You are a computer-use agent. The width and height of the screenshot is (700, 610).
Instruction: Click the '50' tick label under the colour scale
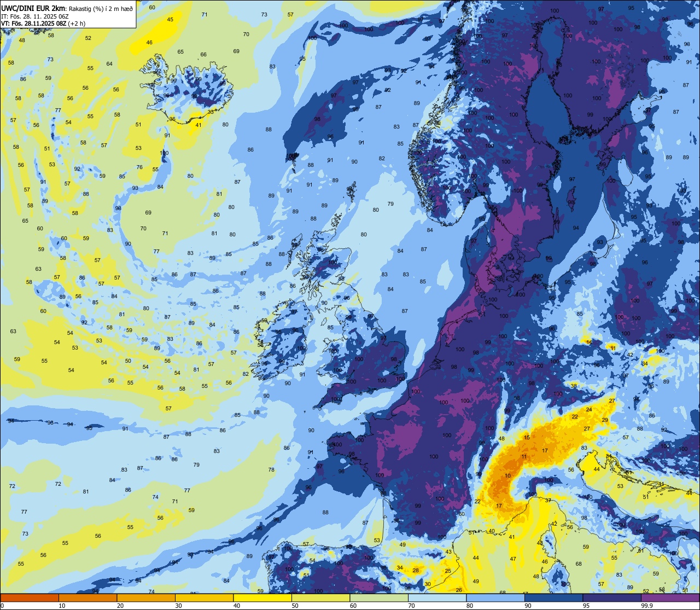(295, 606)
